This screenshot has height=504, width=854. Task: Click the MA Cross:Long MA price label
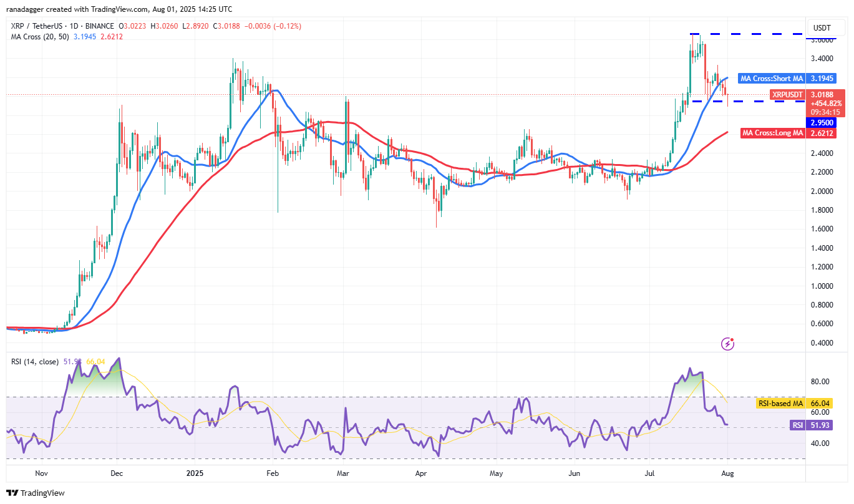[x=773, y=133]
